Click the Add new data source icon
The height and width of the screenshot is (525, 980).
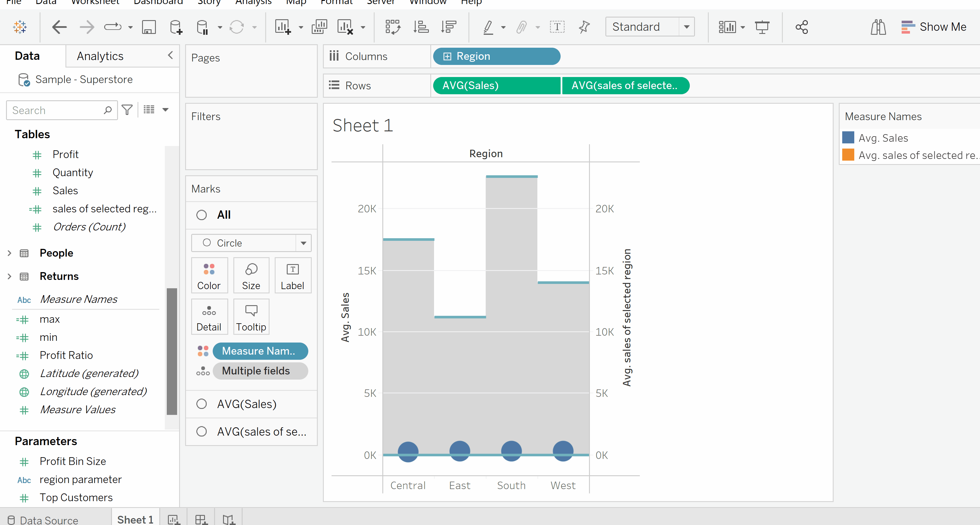(176, 27)
